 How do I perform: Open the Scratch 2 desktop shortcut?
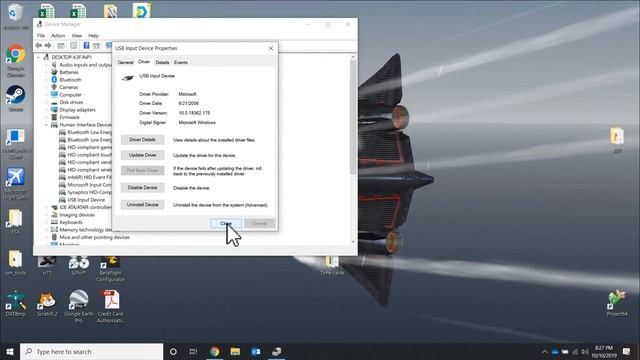pyautogui.click(x=47, y=304)
